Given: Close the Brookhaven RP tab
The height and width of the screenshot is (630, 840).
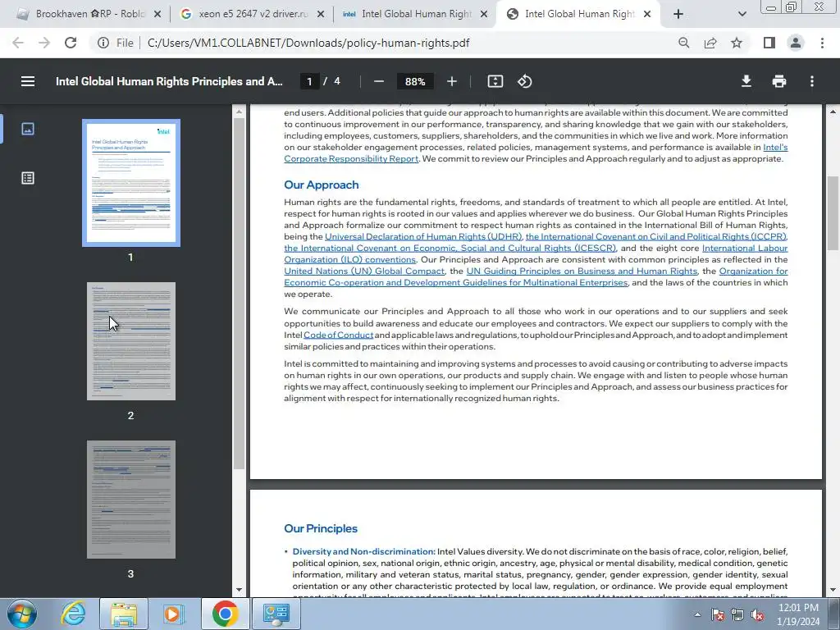Looking at the screenshot, I should tap(157, 14).
